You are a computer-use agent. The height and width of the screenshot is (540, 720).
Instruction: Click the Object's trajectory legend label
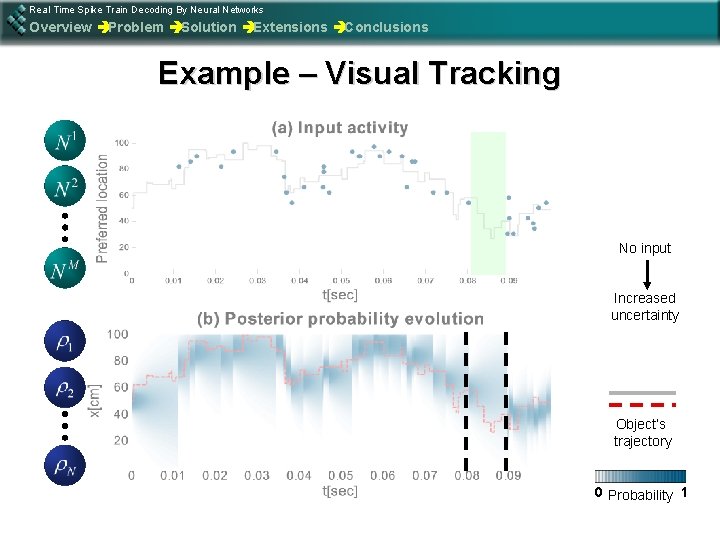click(642, 432)
